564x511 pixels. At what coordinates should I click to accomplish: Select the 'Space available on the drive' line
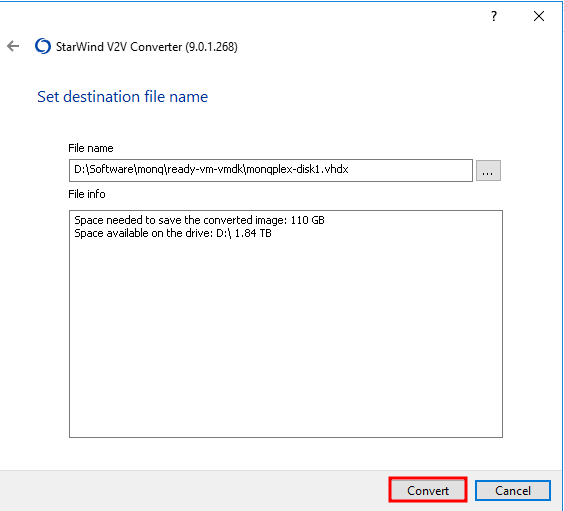coord(173,233)
